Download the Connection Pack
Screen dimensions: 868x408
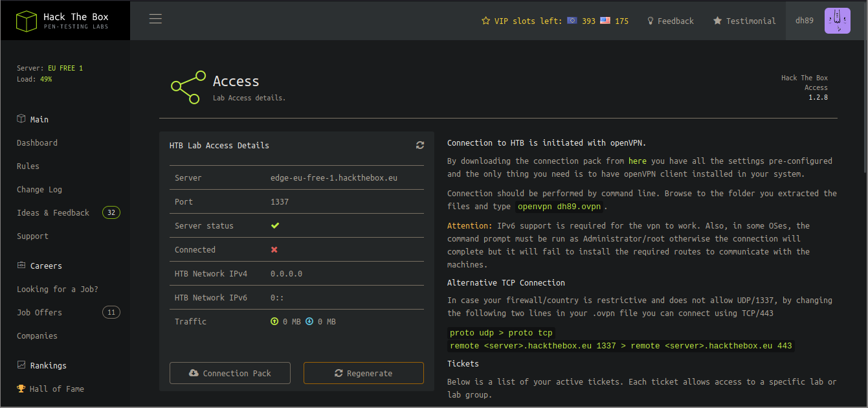pyautogui.click(x=230, y=373)
